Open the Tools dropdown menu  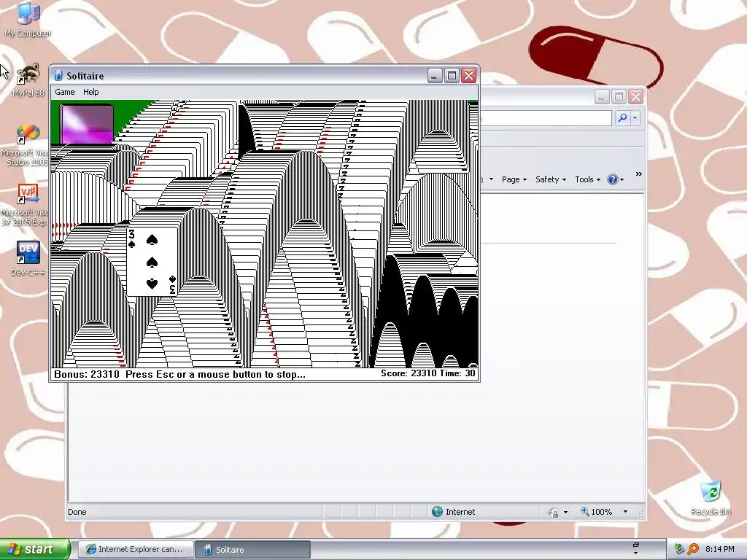point(587,179)
